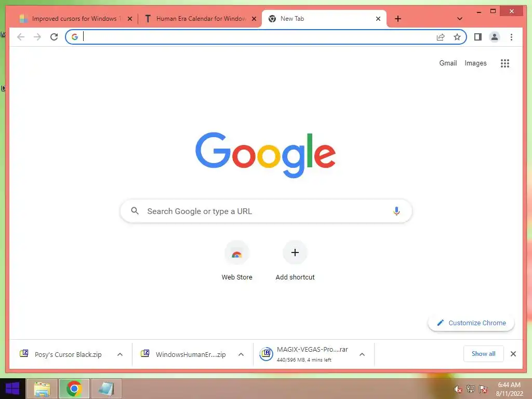Image resolution: width=532 pixels, height=399 pixels.
Task: Open the Images link
Action: click(x=475, y=63)
